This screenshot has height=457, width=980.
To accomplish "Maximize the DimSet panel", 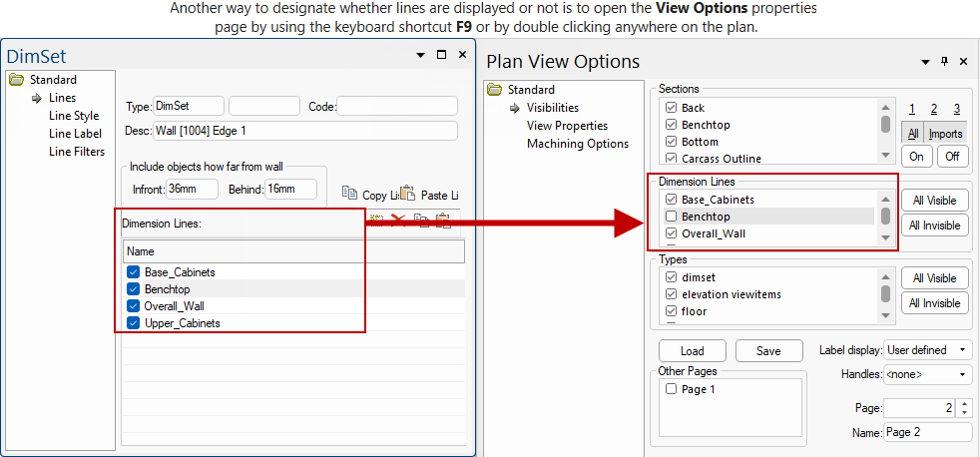I will coord(441,55).
